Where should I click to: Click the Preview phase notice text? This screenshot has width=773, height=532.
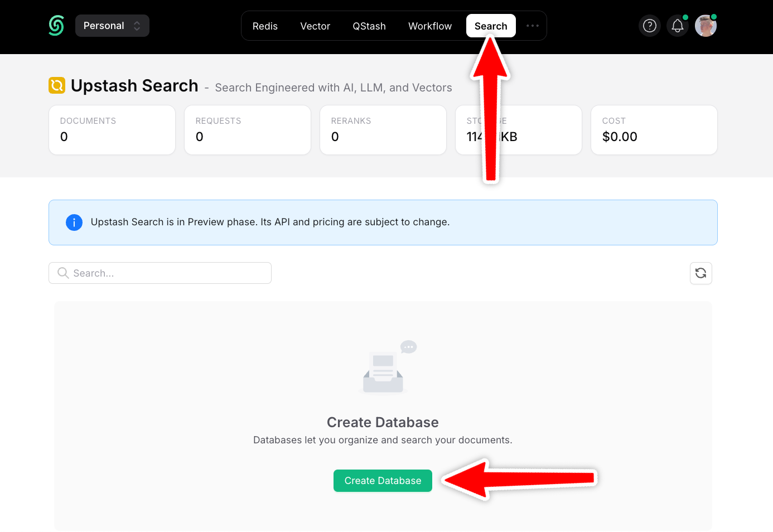270,222
